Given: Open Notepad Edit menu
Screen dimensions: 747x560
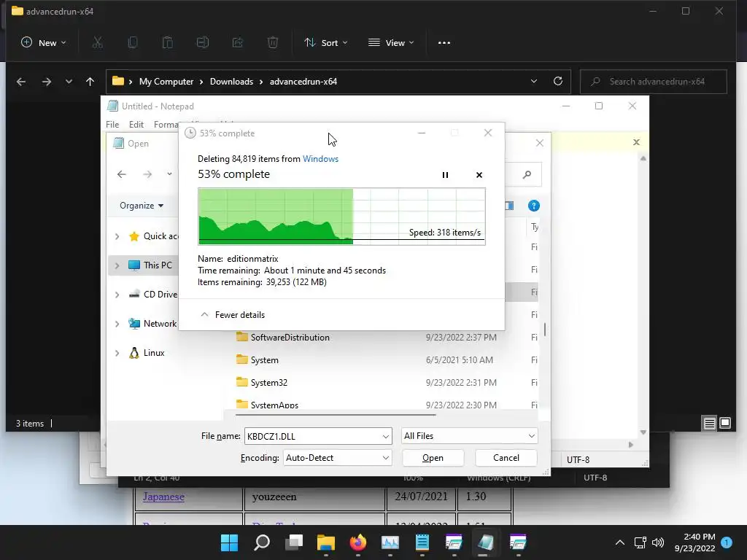Looking at the screenshot, I should tap(136, 124).
